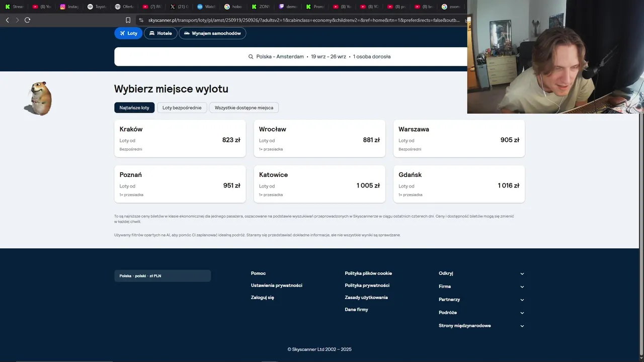The width and height of the screenshot is (644, 362).
Task: Edit the Polska - Amsterdam search summary
Action: (x=323, y=57)
